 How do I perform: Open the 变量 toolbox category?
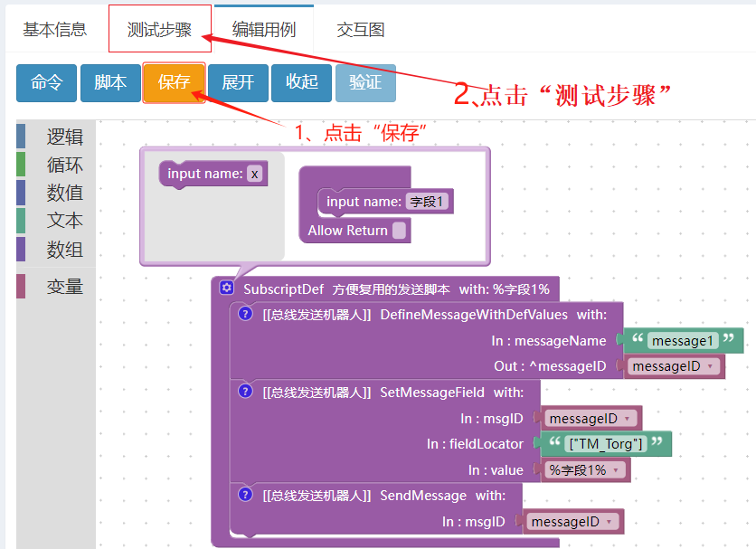(56, 287)
